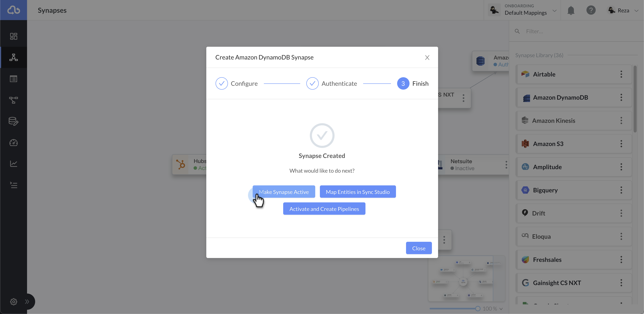Click the Synapse Library scrollbar

[635, 99]
